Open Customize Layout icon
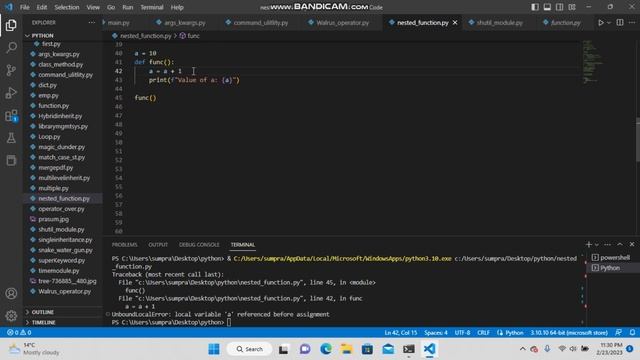 pos(572,7)
